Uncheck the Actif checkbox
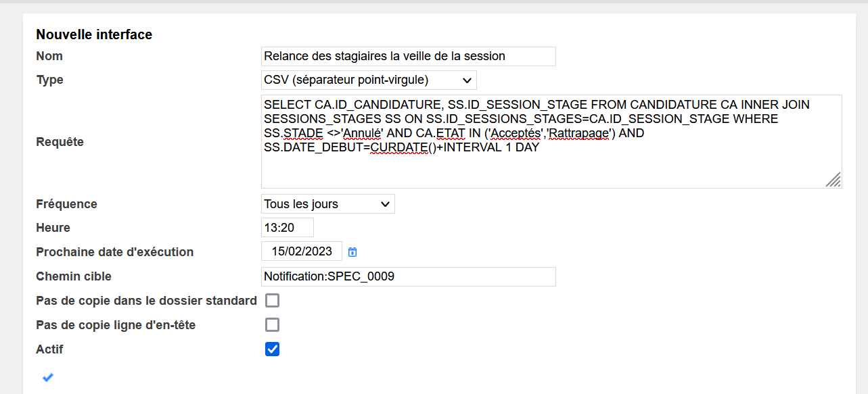868x394 pixels. point(272,349)
